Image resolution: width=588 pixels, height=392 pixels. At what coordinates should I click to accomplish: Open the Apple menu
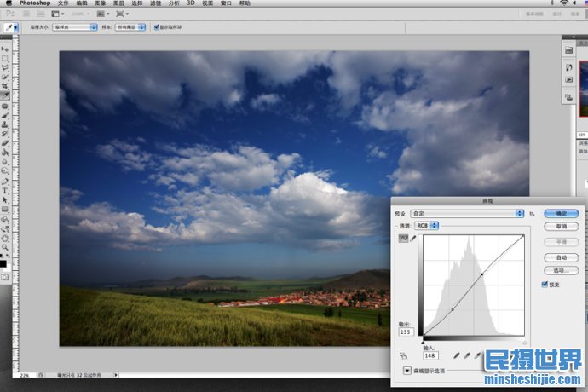tap(9, 3)
